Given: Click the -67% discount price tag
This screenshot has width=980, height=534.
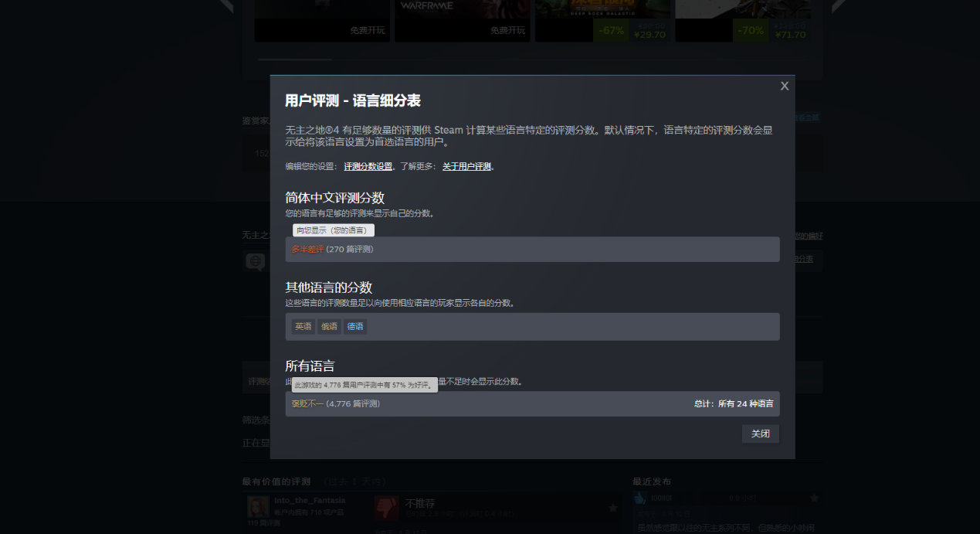Looking at the screenshot, I should click(610, 31).
